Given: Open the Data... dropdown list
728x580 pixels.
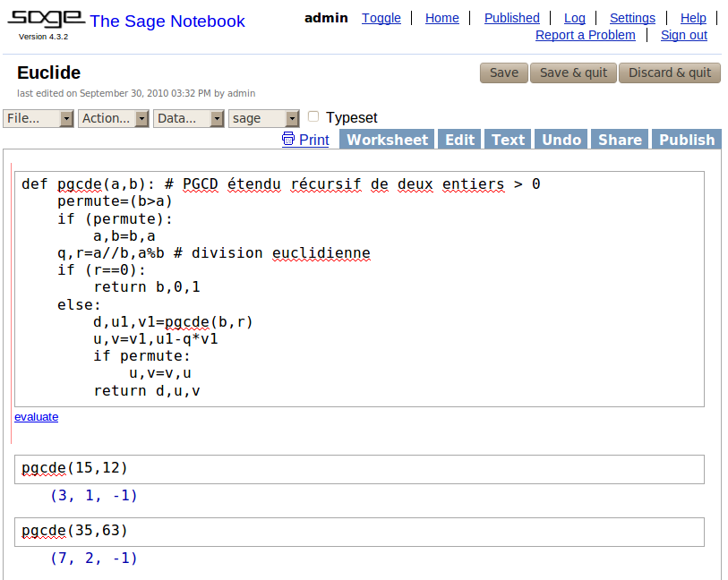Looking at the screenshot, I should [x=189, y=118].
